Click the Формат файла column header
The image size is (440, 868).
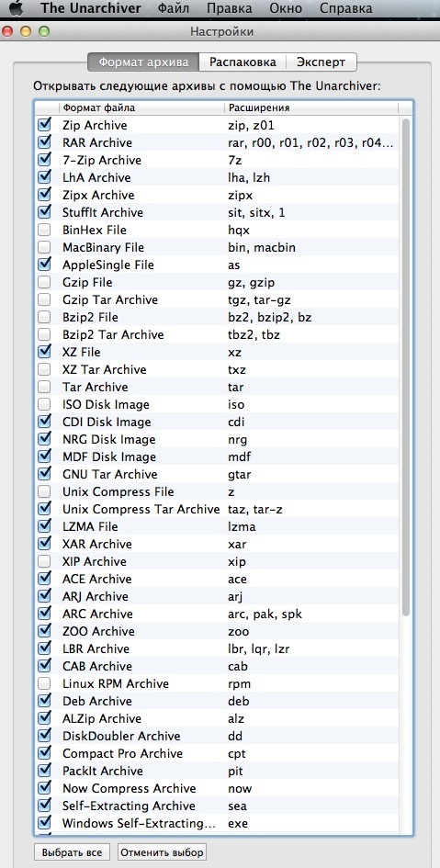pos(141,107)
